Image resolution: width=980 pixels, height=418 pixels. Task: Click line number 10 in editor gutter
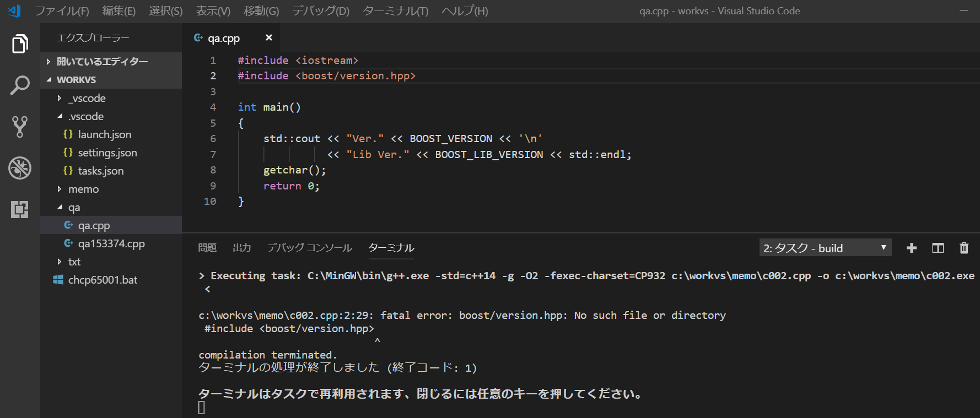[210, 202]
